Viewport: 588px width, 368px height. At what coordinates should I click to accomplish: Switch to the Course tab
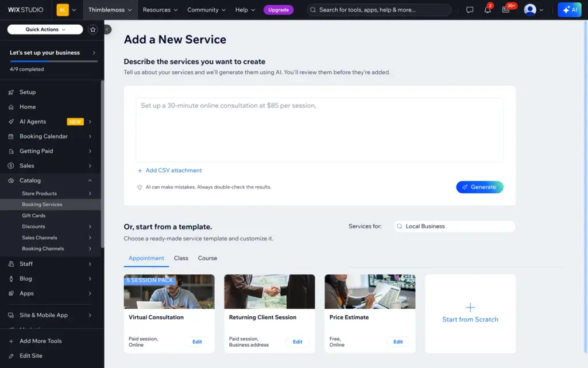point(207,258)
